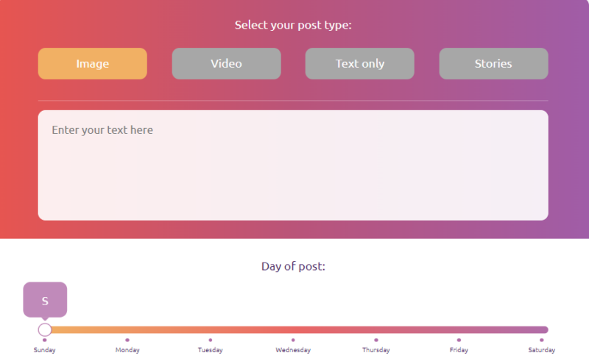
Task: Click the 'Select your post type:' heading
Action: (x=293, y=25)
